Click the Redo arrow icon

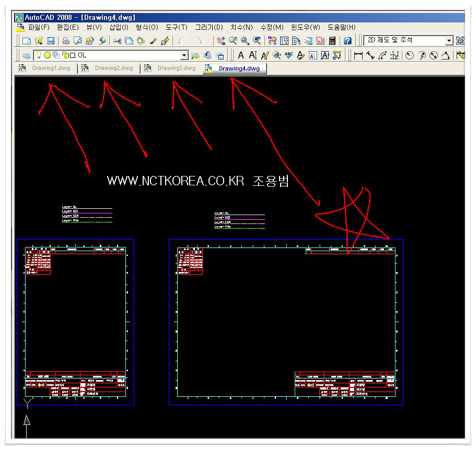pyautogui.click(x=199, y=41)
